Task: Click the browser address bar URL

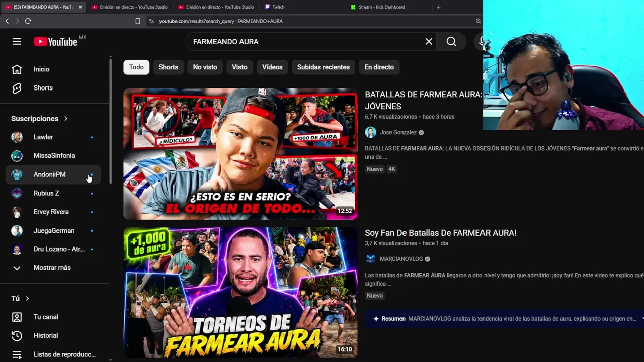Action: pyautogui.click(x=221, y=21)
